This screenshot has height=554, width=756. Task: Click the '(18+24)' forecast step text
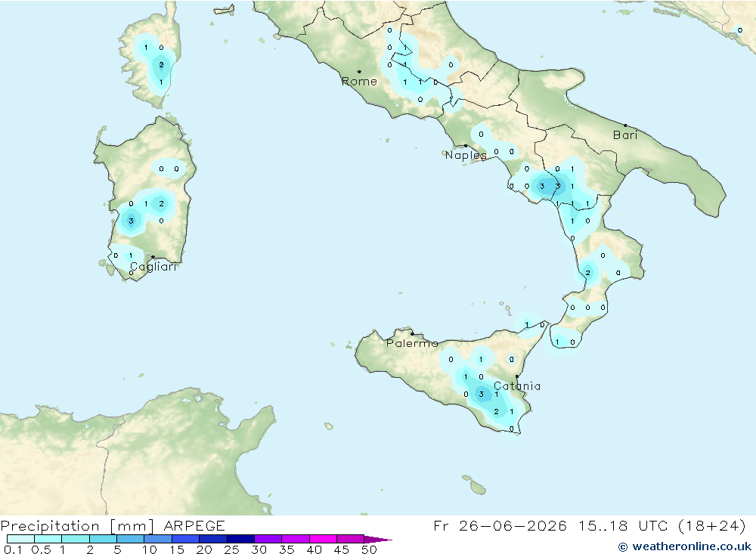click(711, 525)
